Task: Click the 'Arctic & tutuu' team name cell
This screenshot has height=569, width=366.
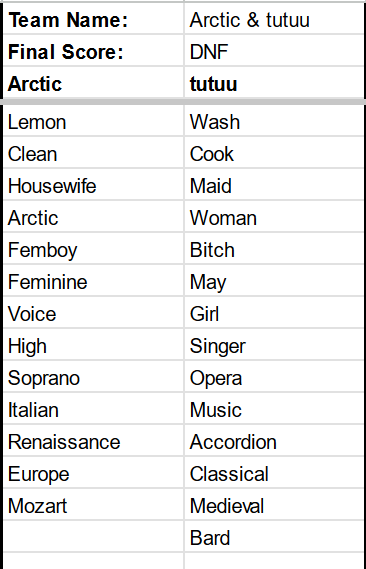Action: coord(274,19)
